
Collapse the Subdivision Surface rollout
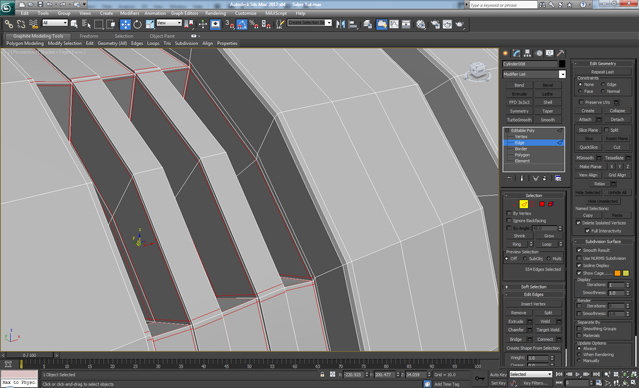click(603, 241)
